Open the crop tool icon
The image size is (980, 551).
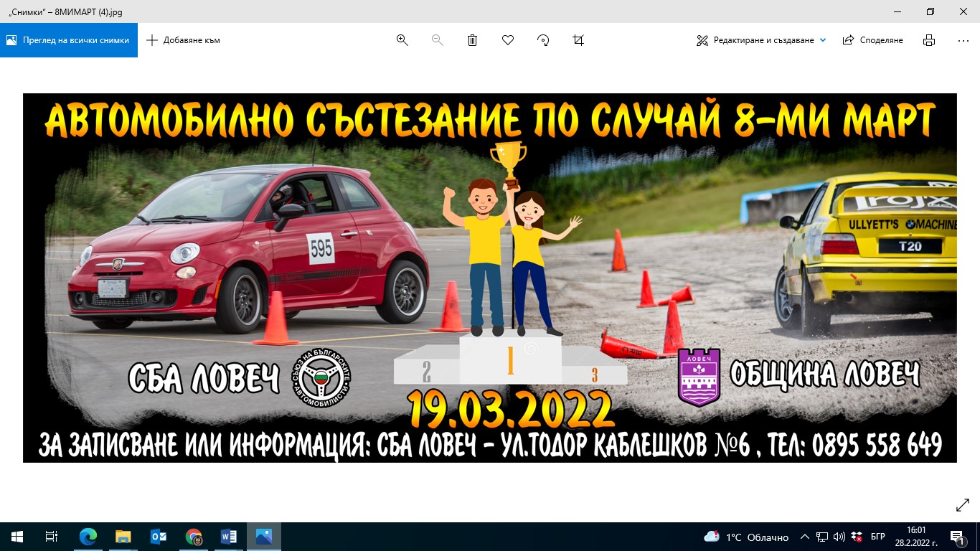[x=578, y=40]
